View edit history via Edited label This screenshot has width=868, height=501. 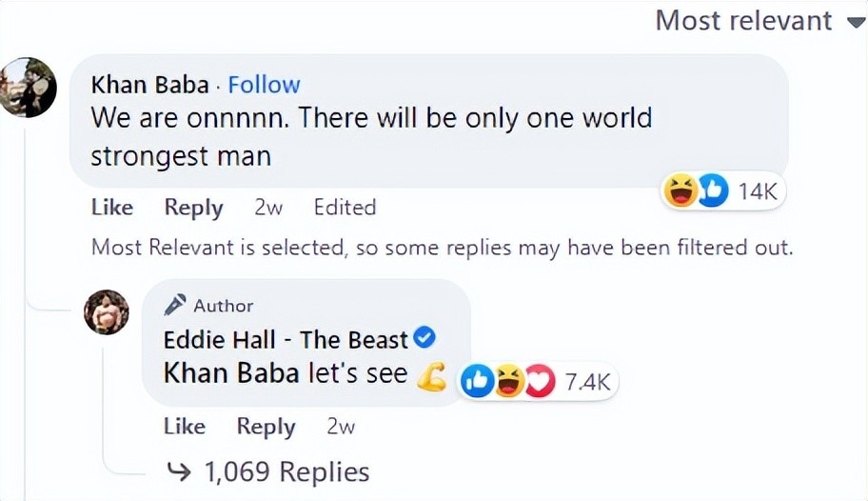coord(345,207)
